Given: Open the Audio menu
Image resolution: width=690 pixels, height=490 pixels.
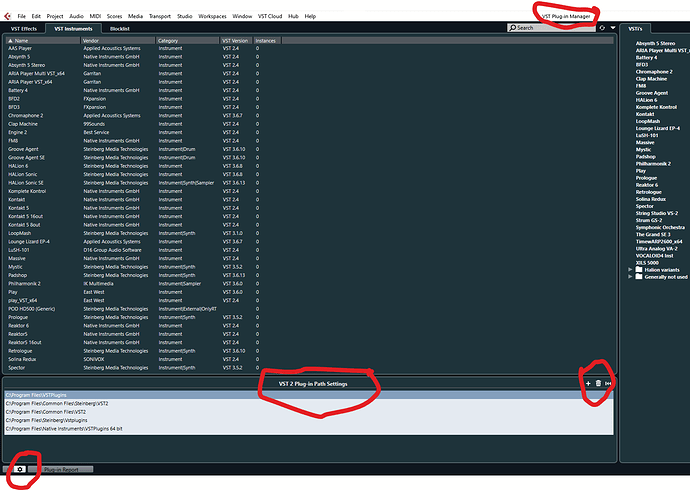Looking at the screenshot, I should coord(76,16).
